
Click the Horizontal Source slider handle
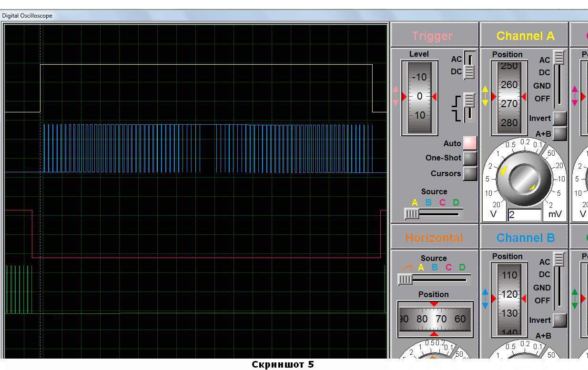406,280
